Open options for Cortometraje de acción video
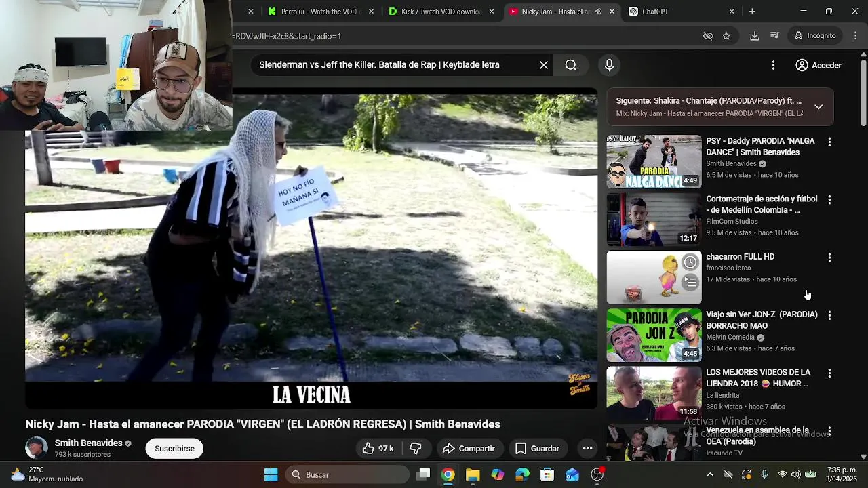Image resolution: width=868 pixels, height=488 pixels. [x=829, y=200]
